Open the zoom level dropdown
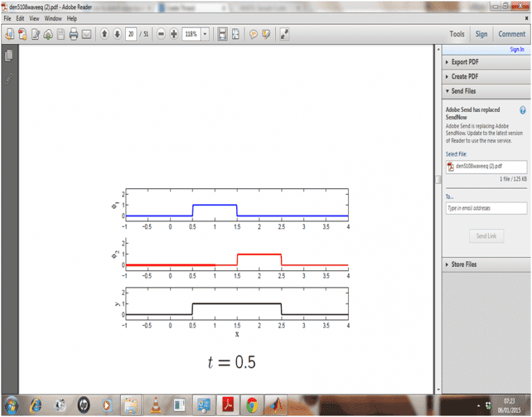 coord(205,34)
